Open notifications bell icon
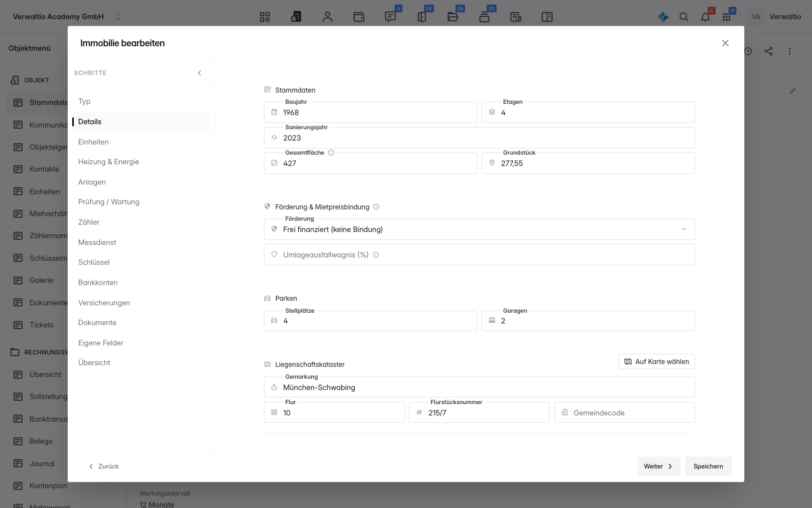The image size is (812, 508). (x=705, y=17)
